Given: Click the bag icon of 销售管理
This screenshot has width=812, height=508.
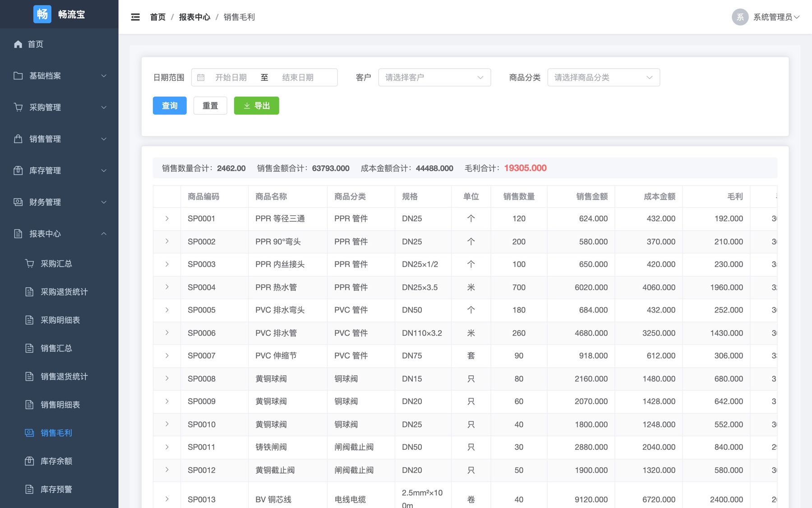Looking at the screenshot, I should tap(18, 139).
